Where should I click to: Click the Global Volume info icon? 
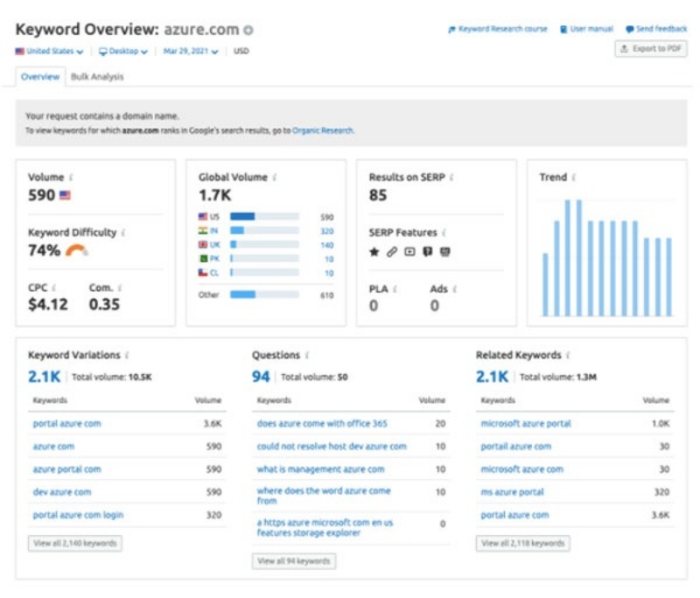[x=275, y=177]
